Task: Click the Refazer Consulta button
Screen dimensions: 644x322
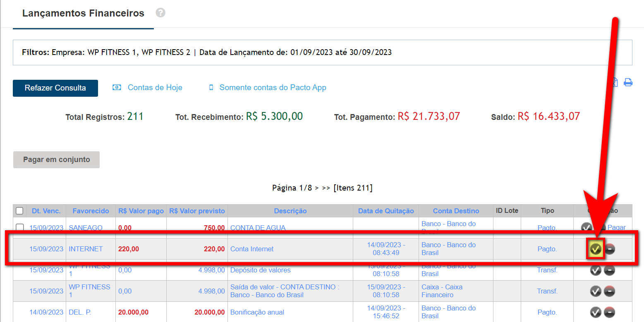Action: coord(55,88)
